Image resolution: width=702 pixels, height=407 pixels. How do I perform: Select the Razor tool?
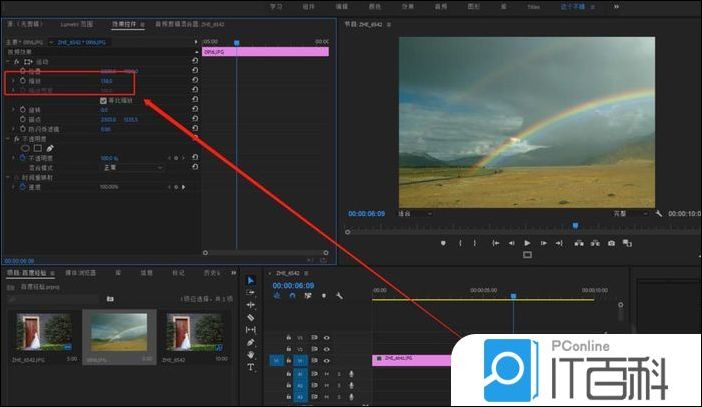tap(251, 317)
